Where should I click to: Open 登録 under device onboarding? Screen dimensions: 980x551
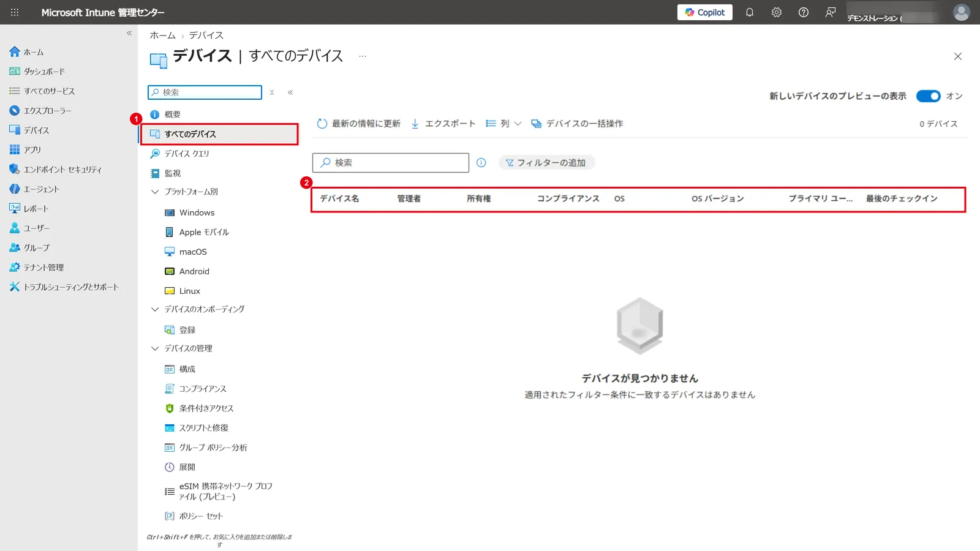[x=180, y=330]
